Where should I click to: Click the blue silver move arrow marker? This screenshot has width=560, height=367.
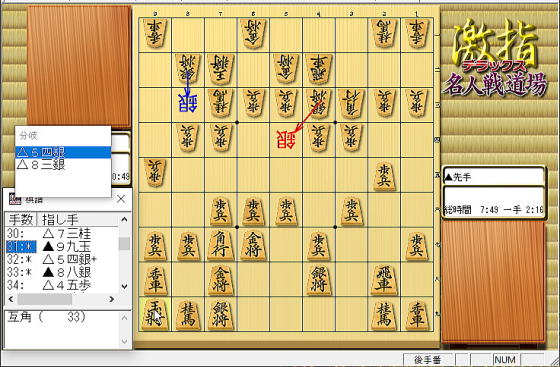point(188,104)
